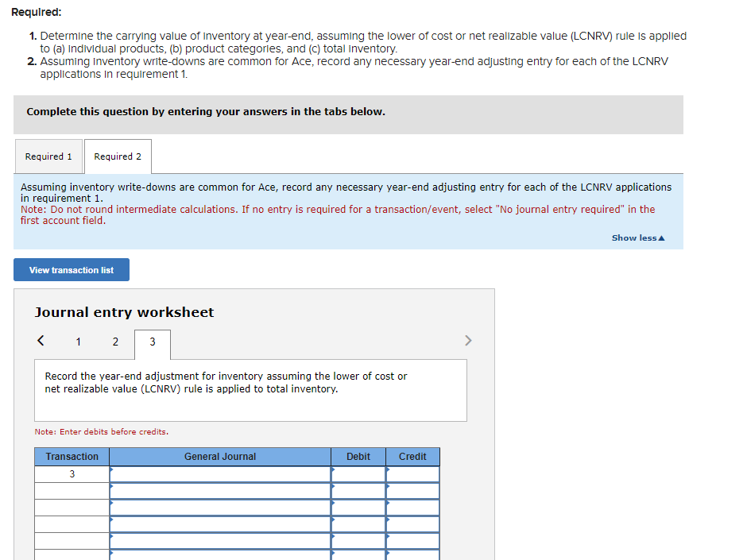Click the Debit column header
The image size is (747, 560).
(358, 457)
